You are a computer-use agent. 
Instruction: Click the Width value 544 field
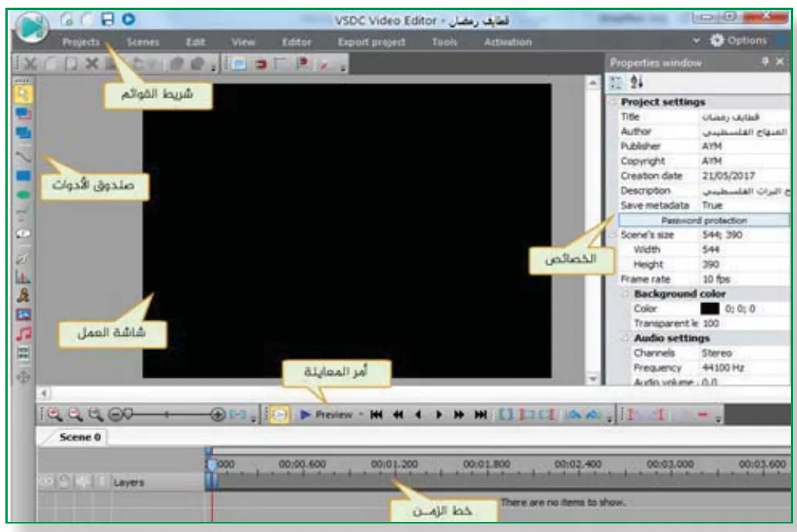pyautogui.click(x=745, y=250)
